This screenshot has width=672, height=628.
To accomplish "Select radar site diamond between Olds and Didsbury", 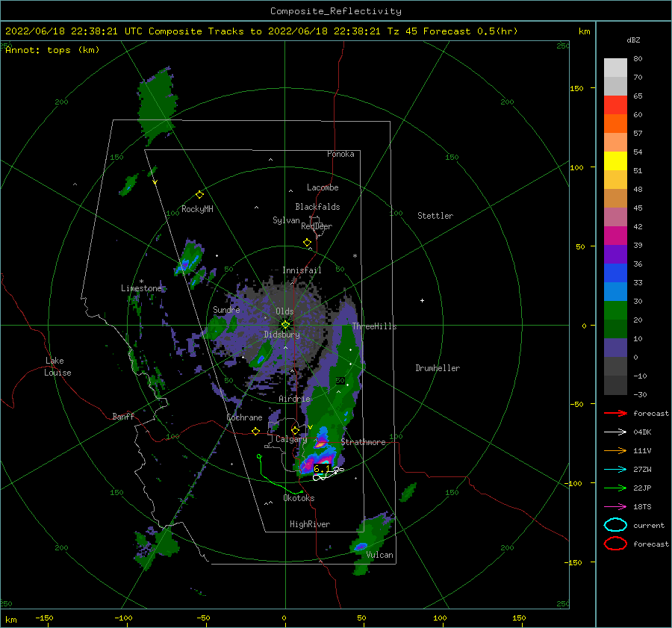I will coord(285,325).
